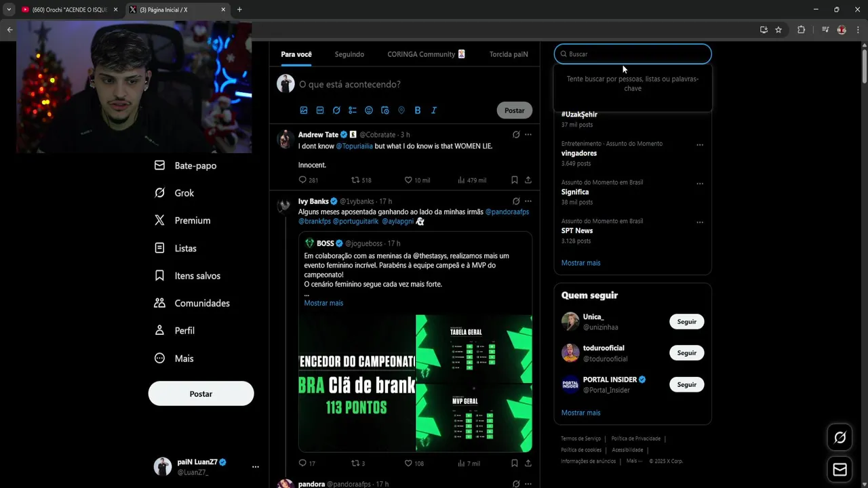Image resolution: width=868 pixels, height=488 pixels.
Task: Switch to the Para você tab
Action: click(296, 54)
